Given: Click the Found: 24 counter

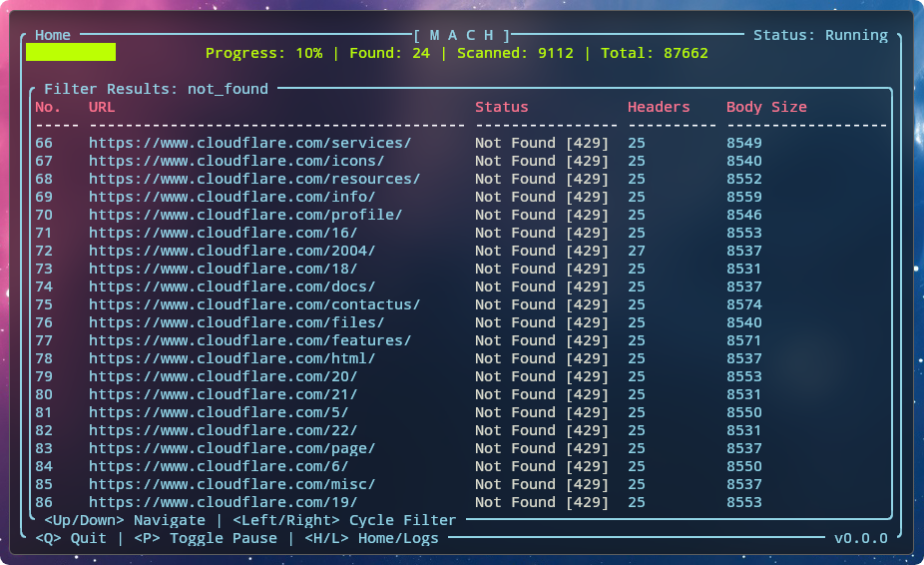Looking at the screenshot, I should 389,53.
